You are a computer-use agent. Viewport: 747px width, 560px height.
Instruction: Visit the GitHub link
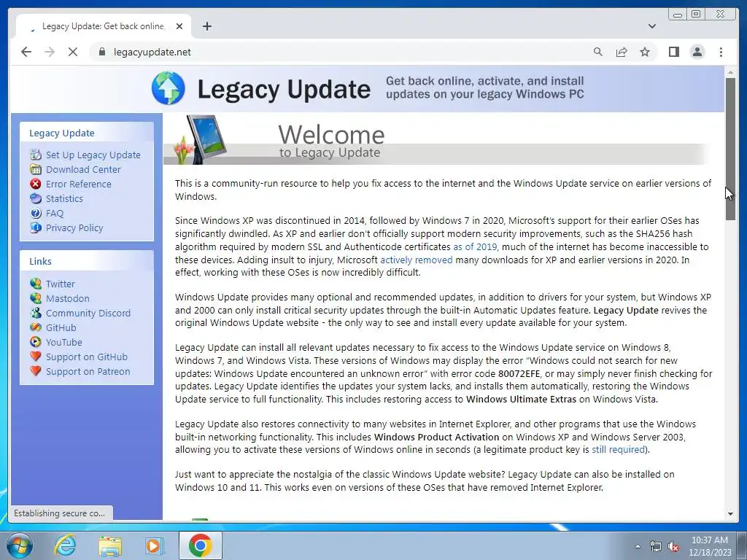click(x=61, y=327)
